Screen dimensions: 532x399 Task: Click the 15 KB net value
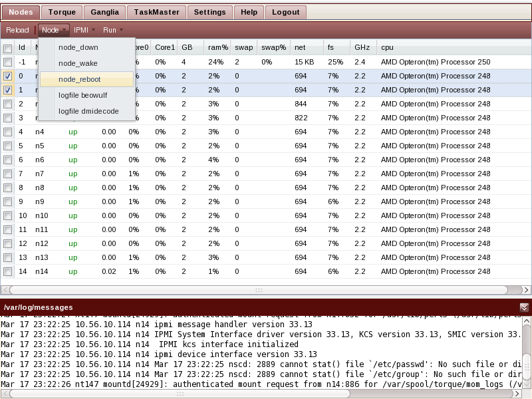pos(305,62)
